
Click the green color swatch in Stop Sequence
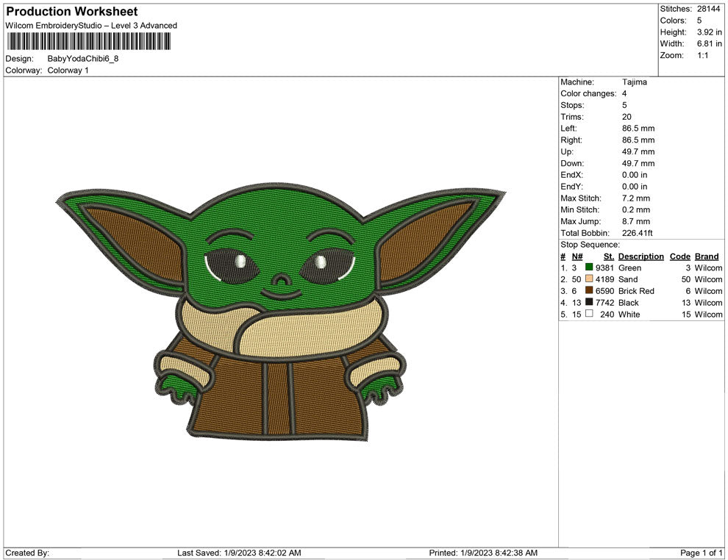[x=589, y=268]
